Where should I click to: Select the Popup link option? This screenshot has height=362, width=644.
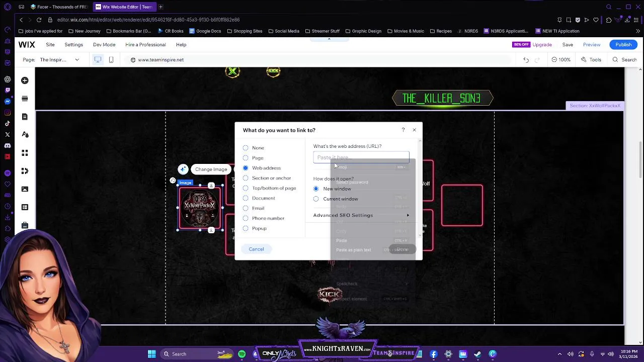pyautogui.click(x=246, y=228)
